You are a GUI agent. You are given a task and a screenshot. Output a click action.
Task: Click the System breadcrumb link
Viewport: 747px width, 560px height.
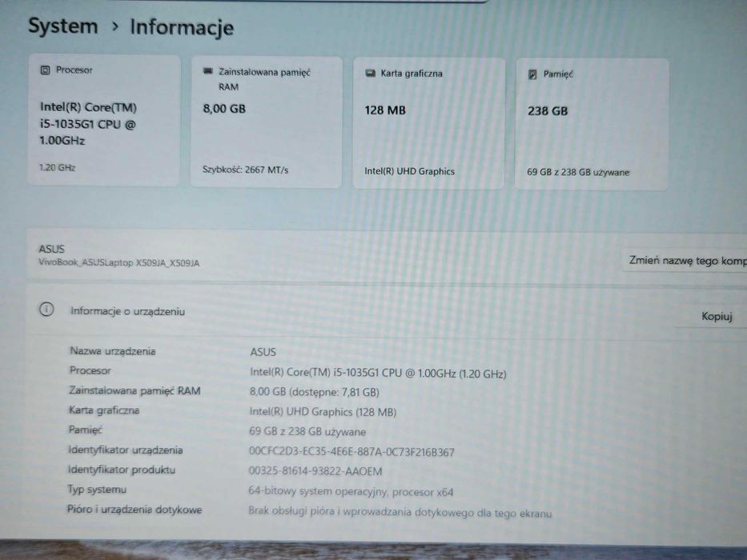[x=63, y=26]
